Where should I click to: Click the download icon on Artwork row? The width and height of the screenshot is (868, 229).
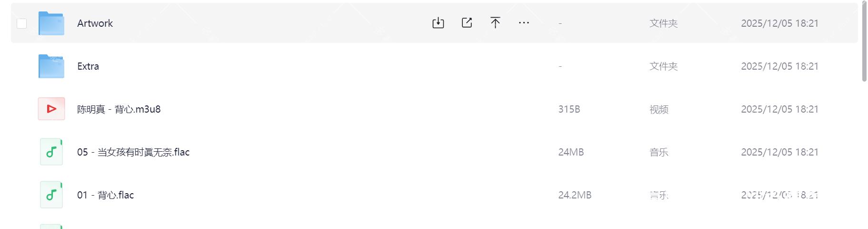438,23
